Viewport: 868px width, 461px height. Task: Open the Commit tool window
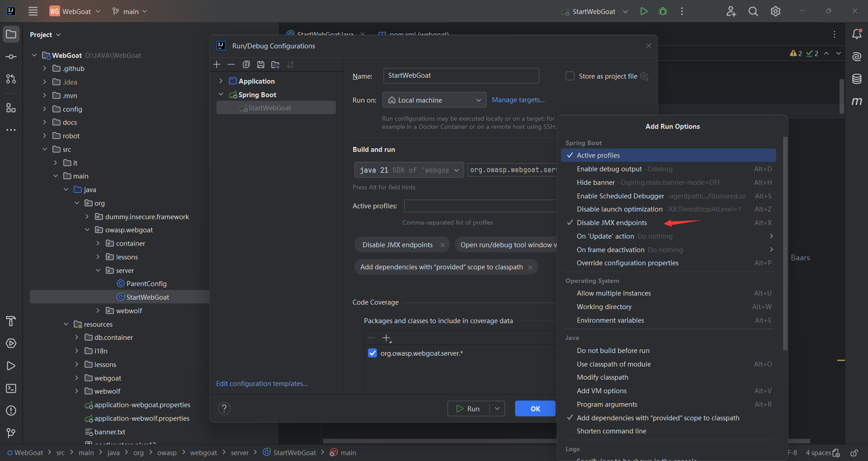[x=11, y=57]
